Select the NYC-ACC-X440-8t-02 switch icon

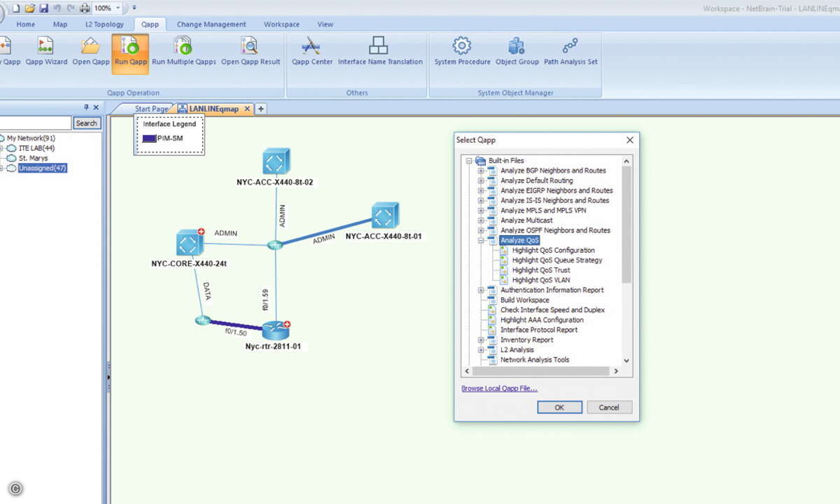276,162
